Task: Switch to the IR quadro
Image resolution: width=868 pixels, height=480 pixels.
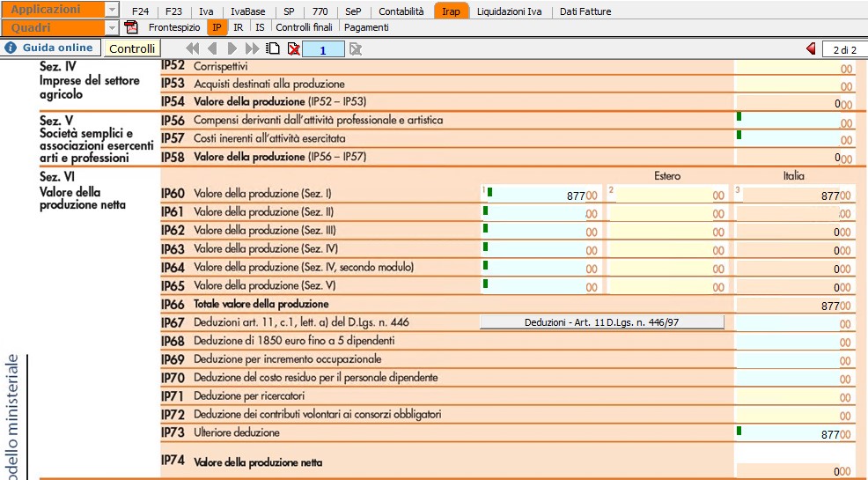Action: click(x=239, y=27)
